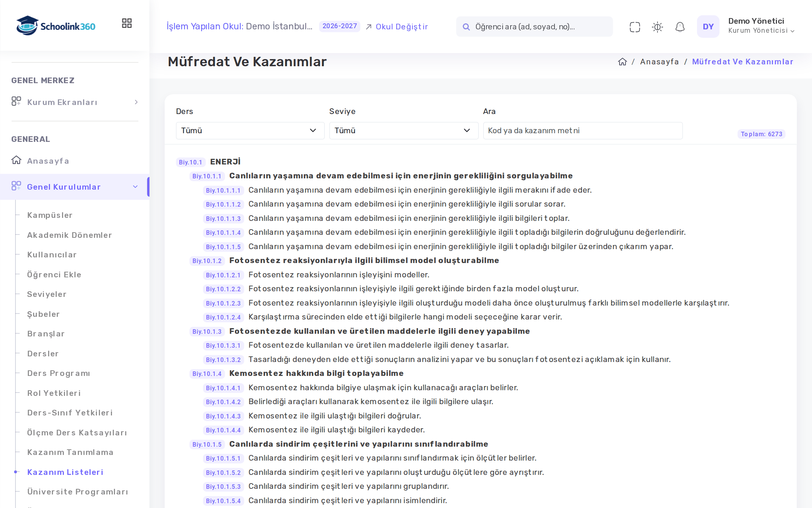Toggle fullscreen mode icon

pyautogui.click(x=635, y=27)
